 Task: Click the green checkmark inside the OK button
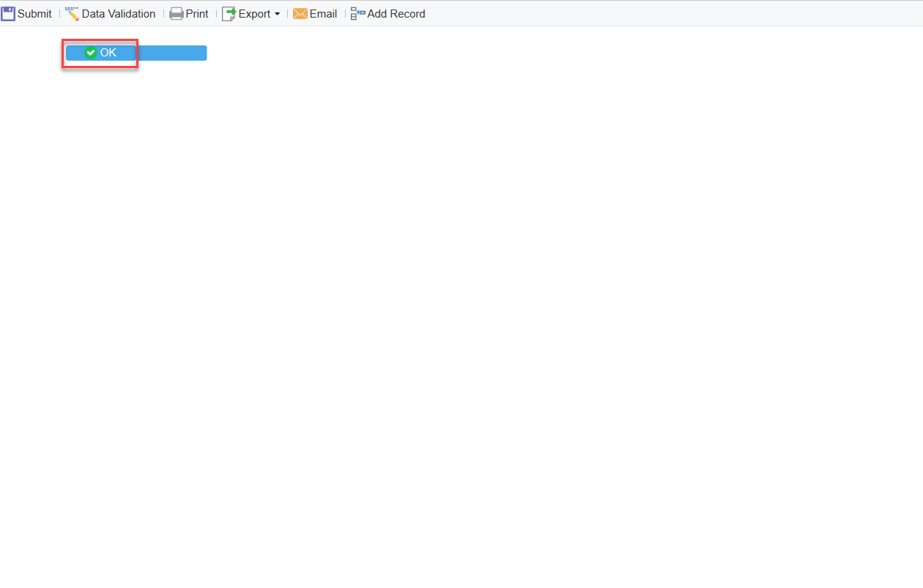(x=91, y=53)
